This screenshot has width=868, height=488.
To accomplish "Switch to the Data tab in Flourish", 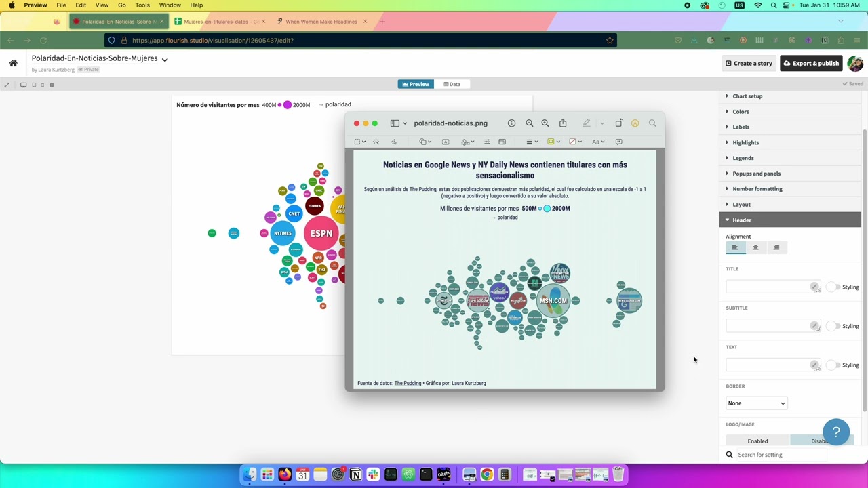I will [x=452, y=85].
